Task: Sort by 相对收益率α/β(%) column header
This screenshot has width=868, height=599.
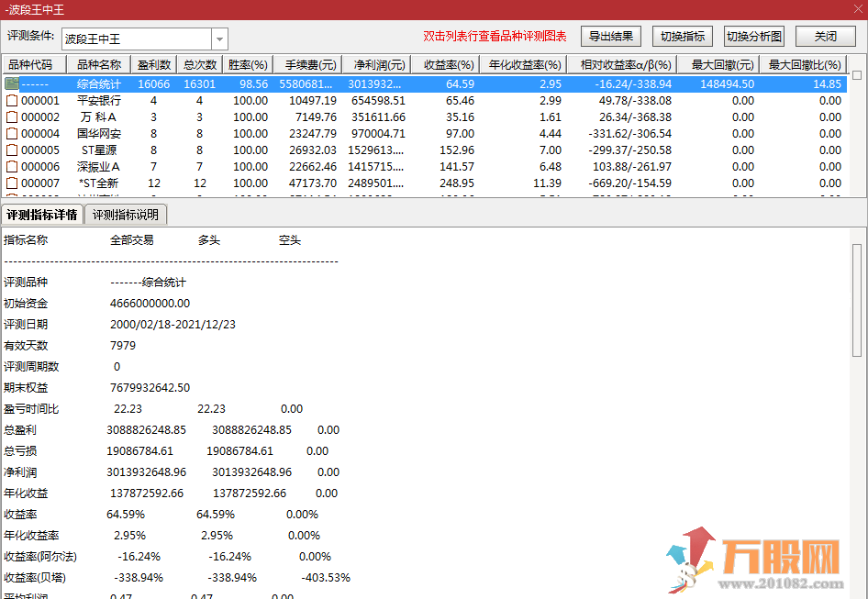Action: pyautogui.click(x=622, y=65)
